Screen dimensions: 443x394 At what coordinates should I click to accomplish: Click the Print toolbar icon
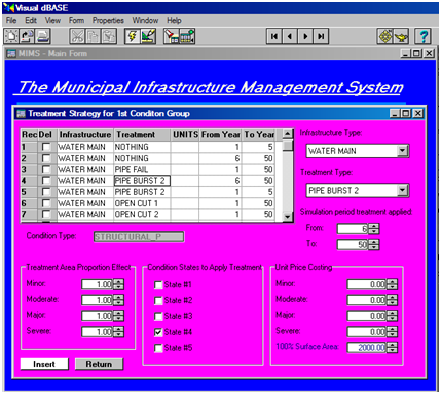point(42,36)
